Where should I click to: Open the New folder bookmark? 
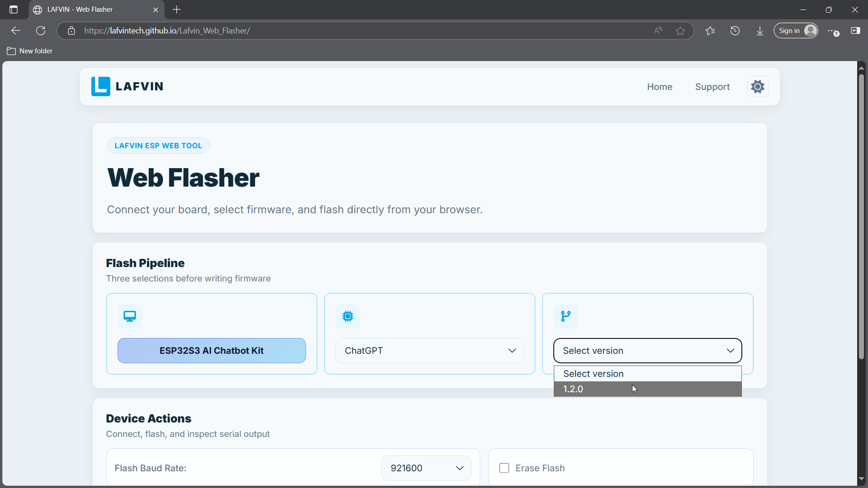click(30, 51)
